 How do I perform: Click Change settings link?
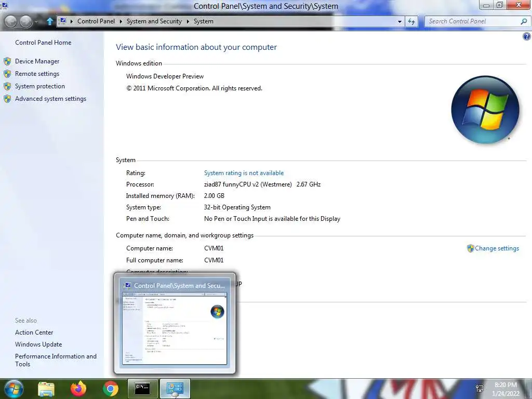[497, 248]
